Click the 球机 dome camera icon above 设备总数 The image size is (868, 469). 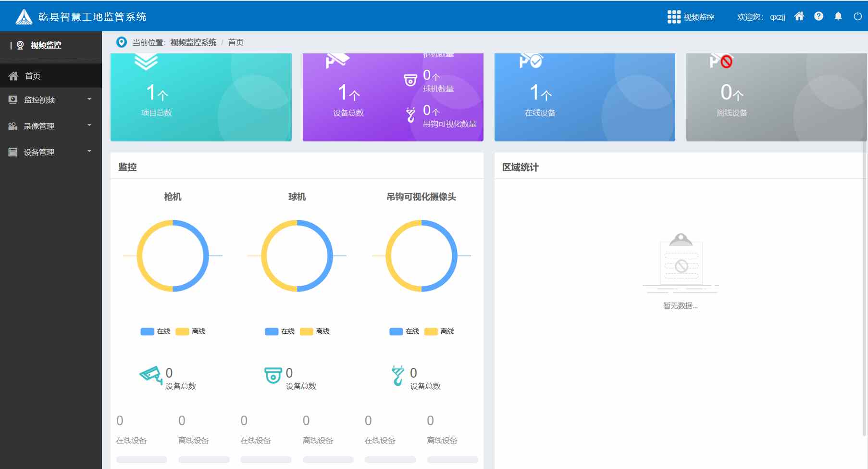tap(273, 376)
